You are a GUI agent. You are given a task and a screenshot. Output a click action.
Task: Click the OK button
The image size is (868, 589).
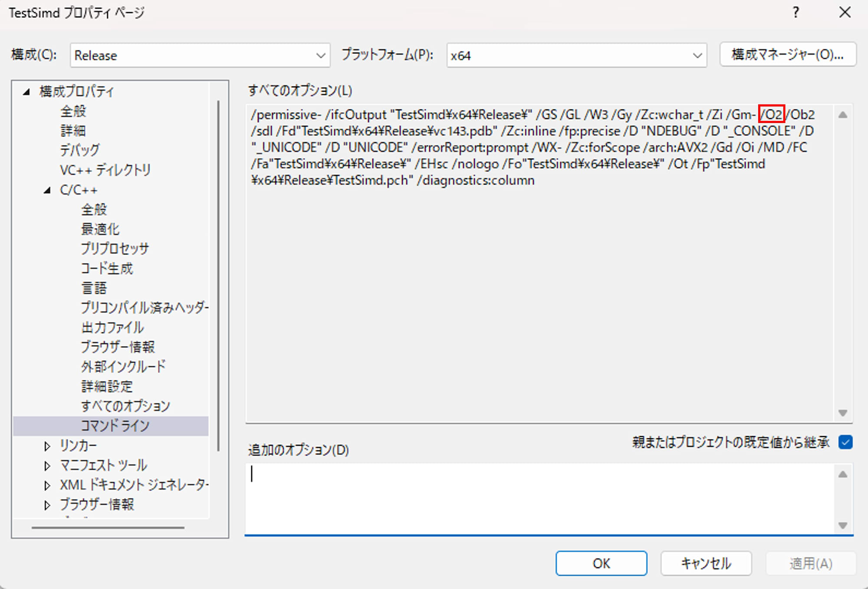tap(601, 563)
